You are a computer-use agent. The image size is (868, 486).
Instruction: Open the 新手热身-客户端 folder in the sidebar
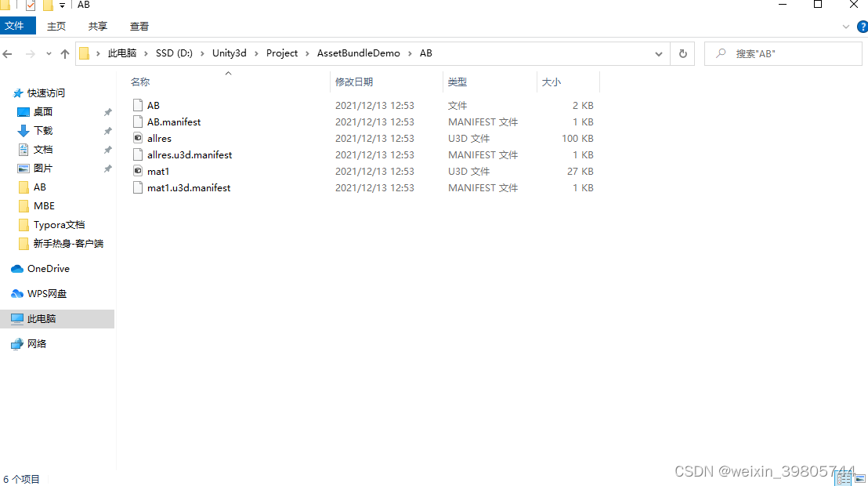(68, 244)
